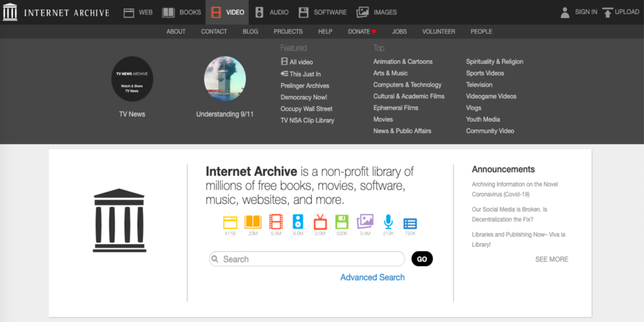The image size is (644, 322).
Task: Open the Movies category link
Action: [x=384, y=119]
